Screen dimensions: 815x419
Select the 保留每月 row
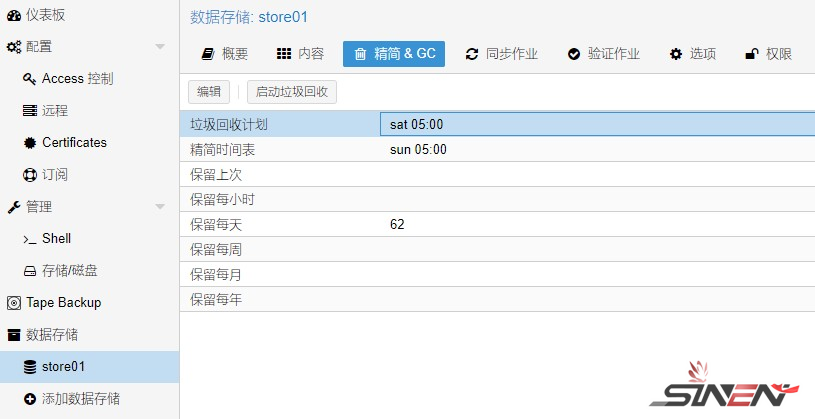[497, 274]
